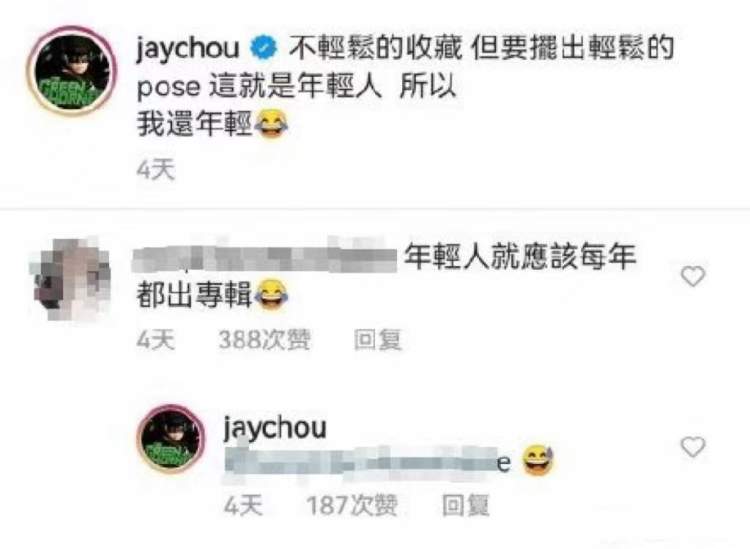Viewport: 750px width, 549px height.
Task: Tap the heart on jaychou's reply
Action: (693, 447)
